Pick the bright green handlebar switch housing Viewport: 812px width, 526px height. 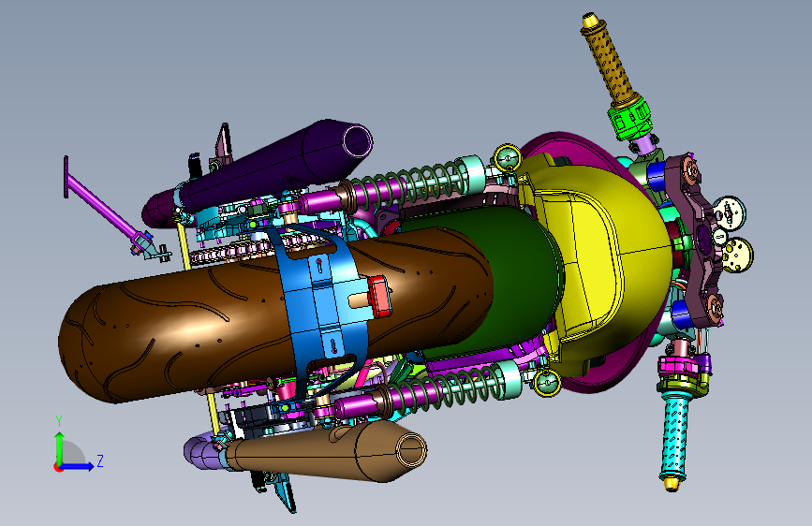629,118
